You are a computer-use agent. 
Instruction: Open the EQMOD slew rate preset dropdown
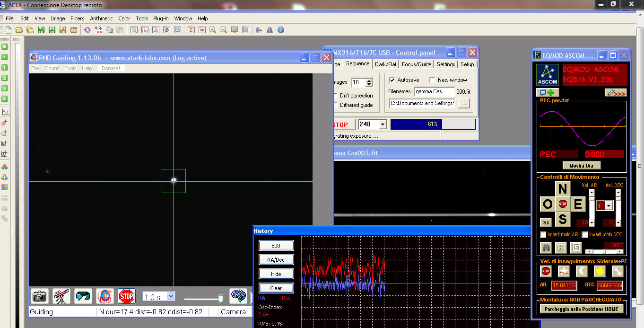click(x=609, y=206)
